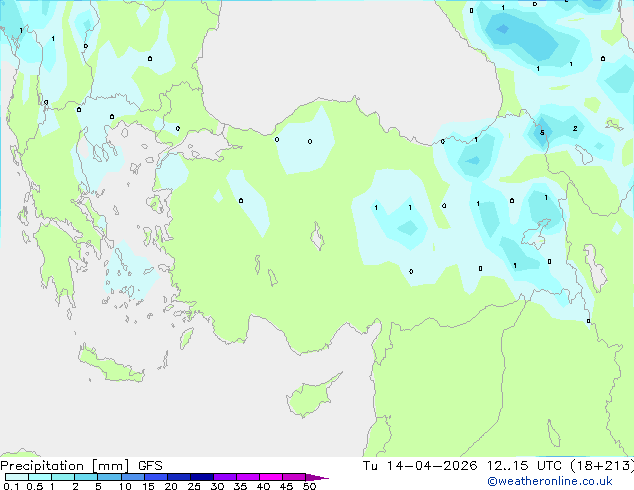The height and width of the screenshot is (490, 634).
Task: Click the 40–45 mm legend color swatch
Action: [271, 477]
